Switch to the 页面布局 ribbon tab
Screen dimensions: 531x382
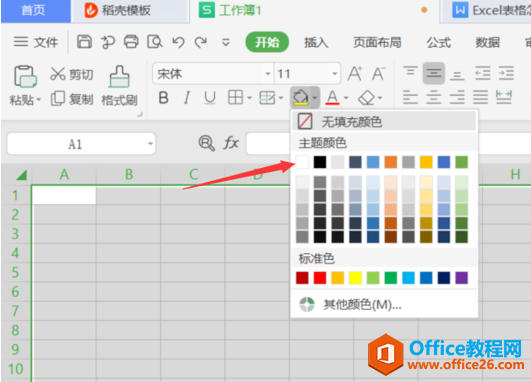pos(377,42)
